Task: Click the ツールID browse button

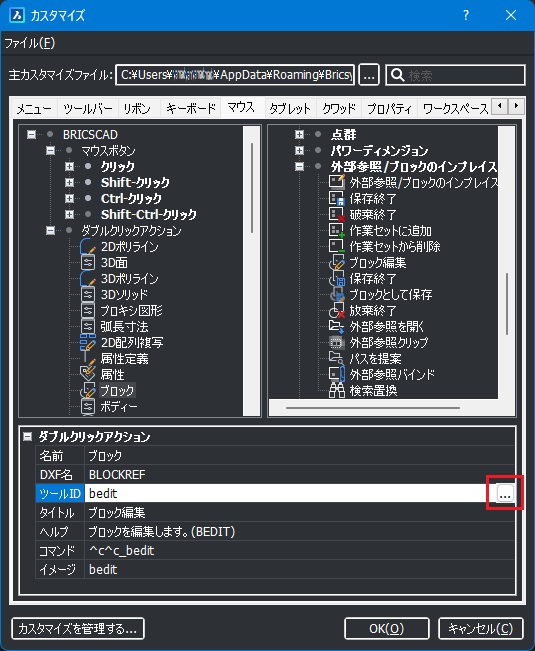Action: [505, 493]
